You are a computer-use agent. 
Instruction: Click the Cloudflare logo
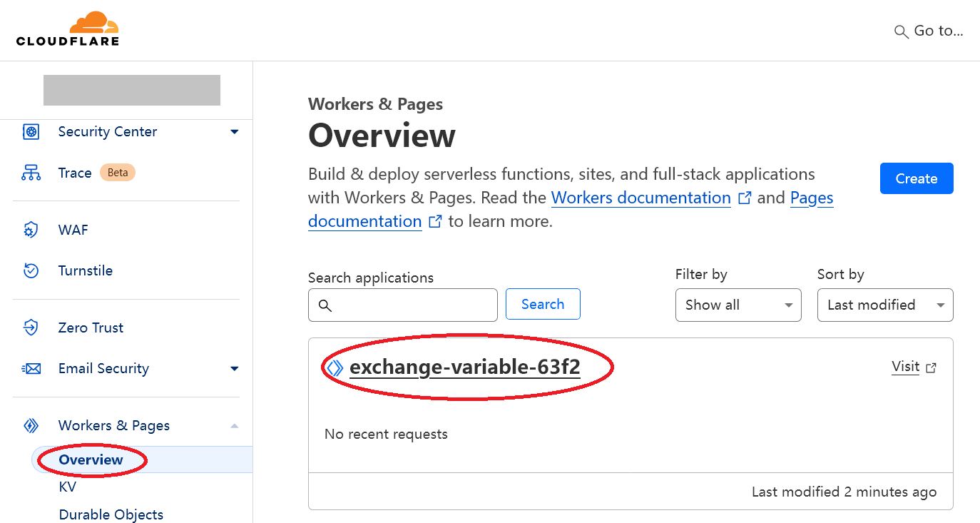pos(68,29)
